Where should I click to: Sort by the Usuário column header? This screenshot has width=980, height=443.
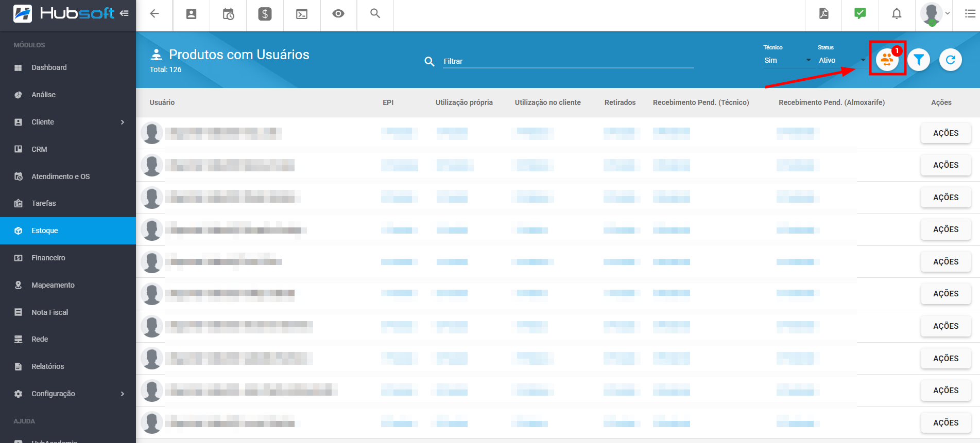(x=162, y=102)
